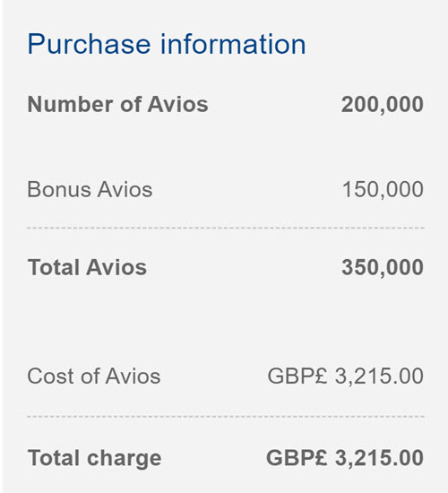Click the GBP£ prefix in Cost of Avios row
Image resolution: width=448 pixels, height=493 pixels.
(x=297, y=376)
